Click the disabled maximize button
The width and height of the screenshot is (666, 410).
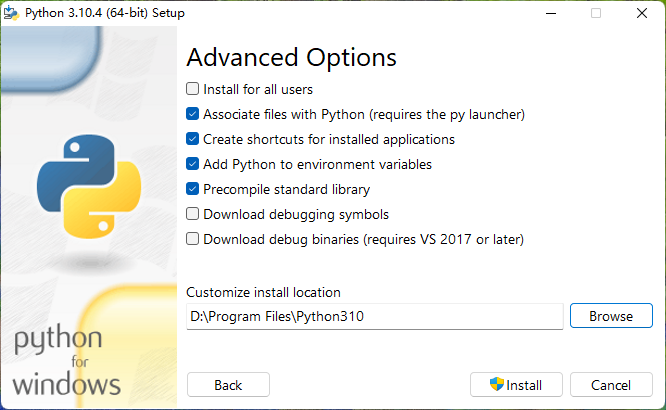click(596, 13)
